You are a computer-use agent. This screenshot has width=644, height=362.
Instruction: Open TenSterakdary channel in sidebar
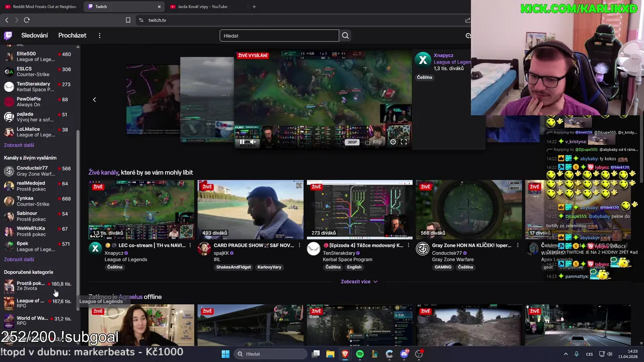[38, 86]
